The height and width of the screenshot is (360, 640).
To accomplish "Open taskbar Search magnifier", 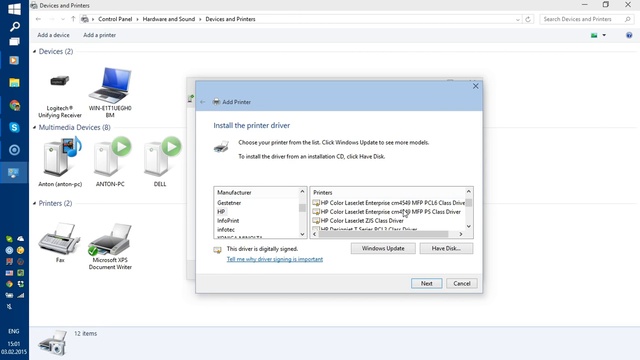I will [x=14, y=27].
